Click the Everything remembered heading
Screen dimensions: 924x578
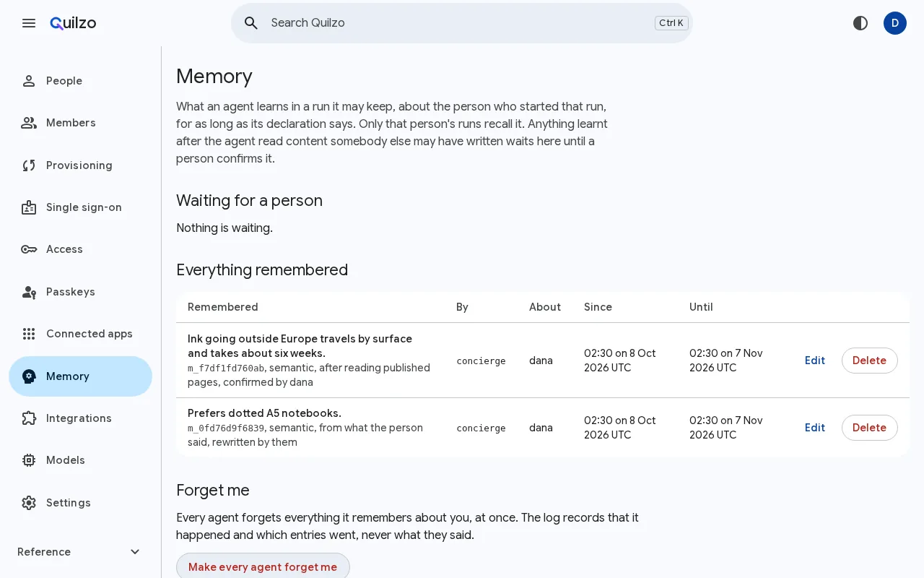pos(262,270)
